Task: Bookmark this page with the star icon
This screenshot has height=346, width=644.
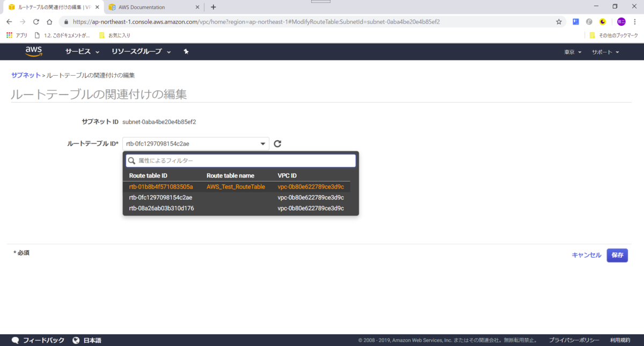Action: pyautogui.click(x=559, y=22)
